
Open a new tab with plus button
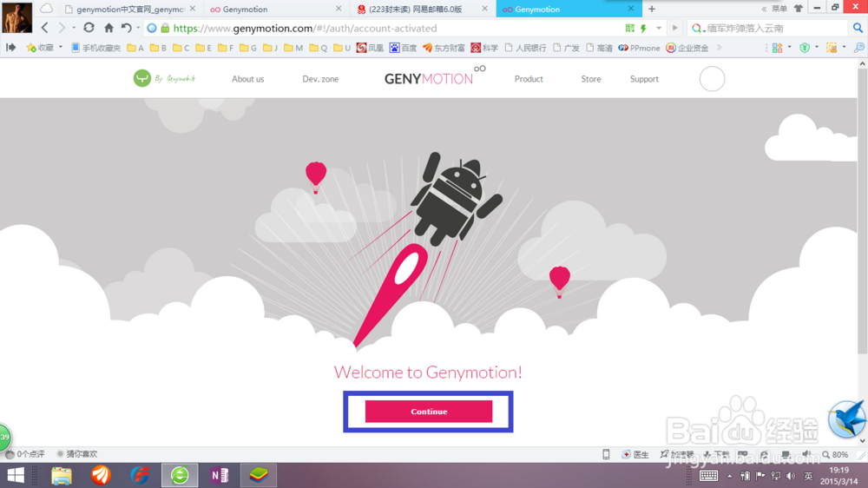tap(652, 9)
